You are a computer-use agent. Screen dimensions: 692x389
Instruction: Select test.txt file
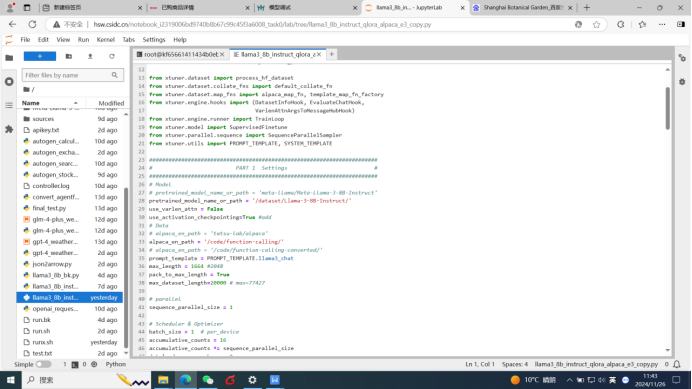click(71, 353)
